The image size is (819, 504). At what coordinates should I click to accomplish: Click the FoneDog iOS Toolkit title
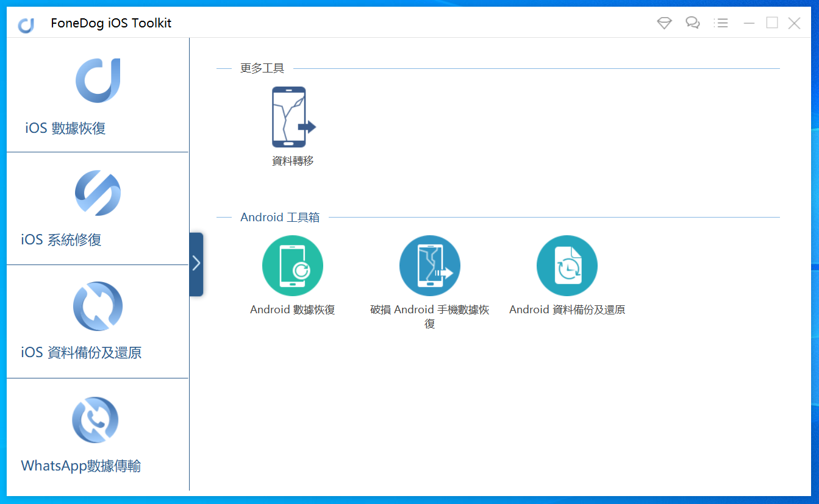[x=111, y=23]
